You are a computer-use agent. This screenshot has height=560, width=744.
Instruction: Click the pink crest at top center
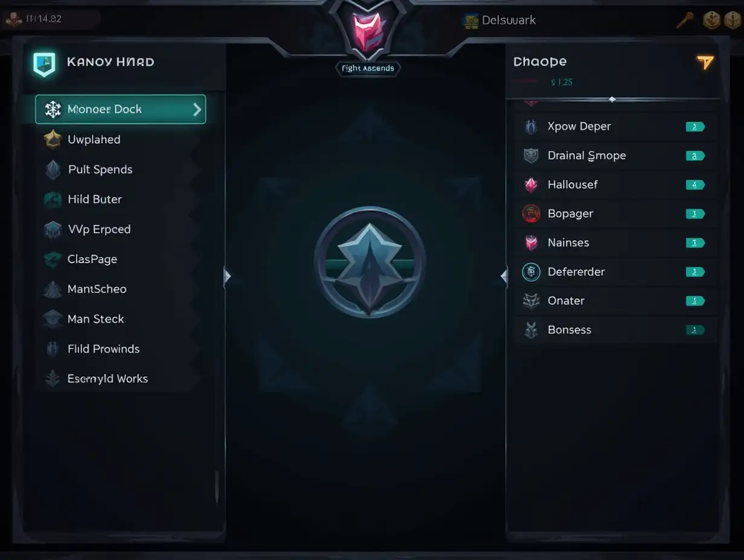(368, 31)
